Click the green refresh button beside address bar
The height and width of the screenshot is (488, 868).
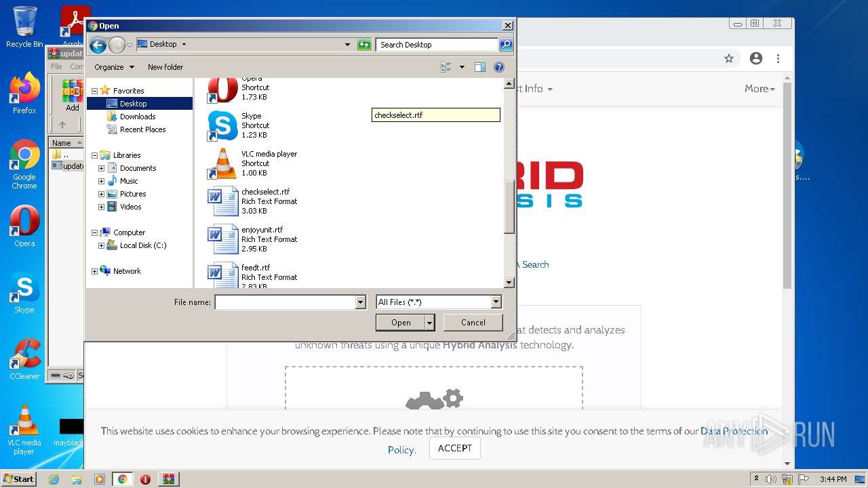tap(364, 45)
